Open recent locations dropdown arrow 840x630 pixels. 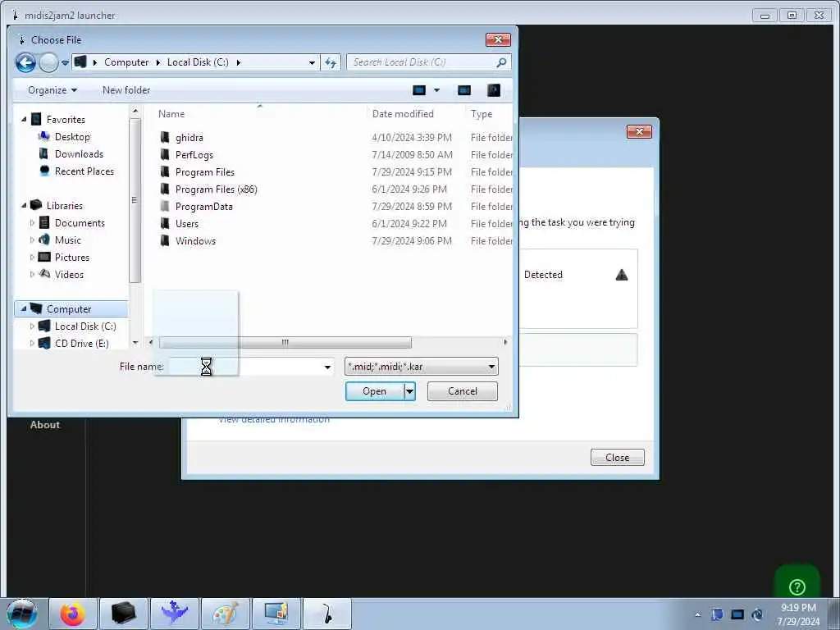(x=65, y=62)
